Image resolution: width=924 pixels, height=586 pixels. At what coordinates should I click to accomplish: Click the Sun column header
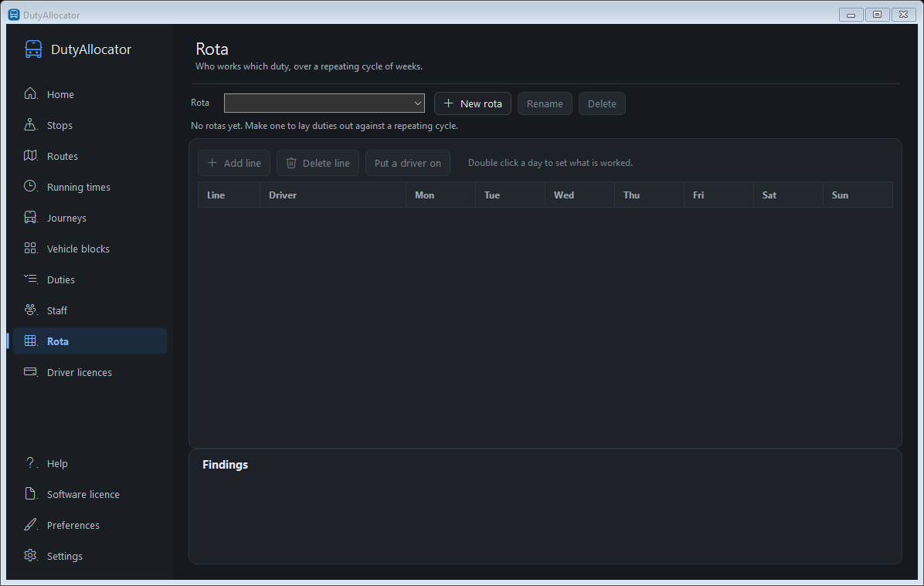pyautogui.click(x=858, y=195)
